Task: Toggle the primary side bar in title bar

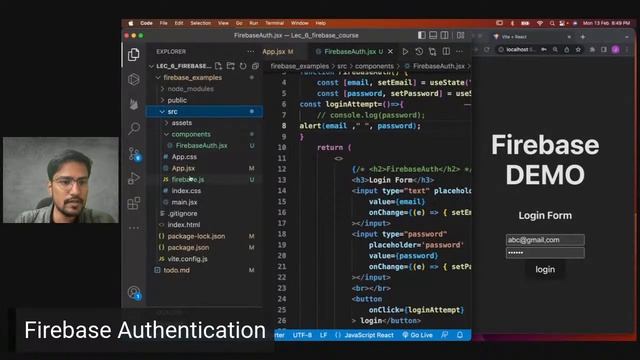Action: (x=422, y=36)
